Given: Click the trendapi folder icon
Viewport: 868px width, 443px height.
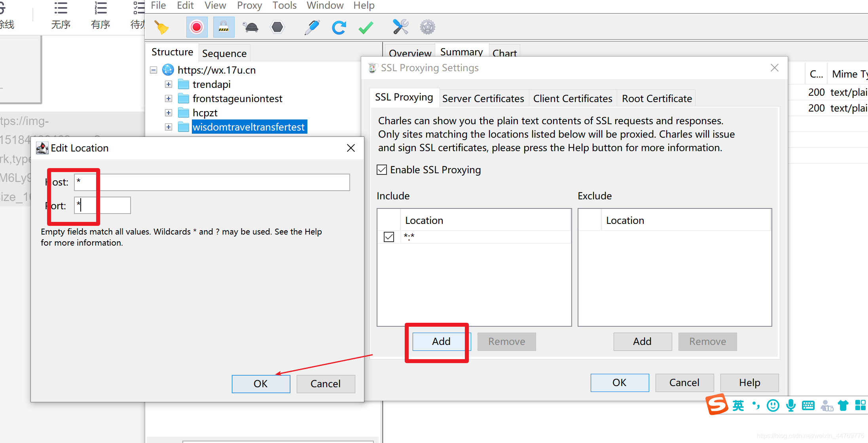Looking at the screenshot, I should click(x=184, y=84).
